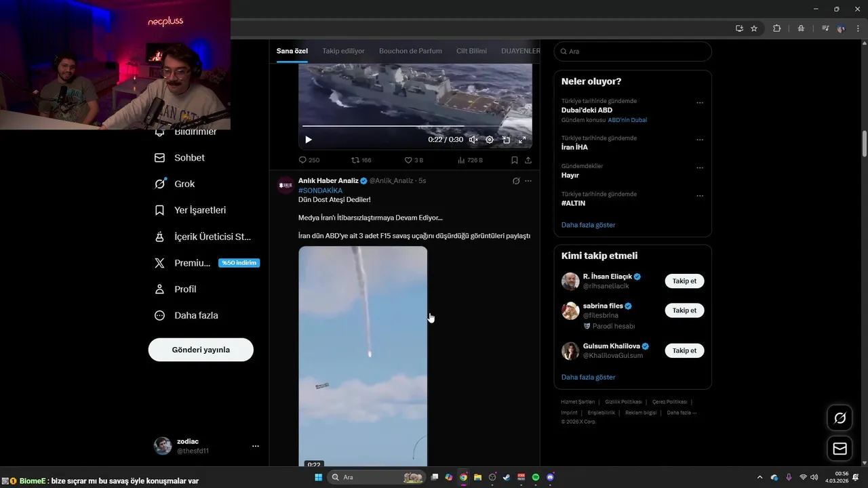Open the falling jet video thumbnail
The width and height of the screenshot is (868, 488).
coord(363,356)
